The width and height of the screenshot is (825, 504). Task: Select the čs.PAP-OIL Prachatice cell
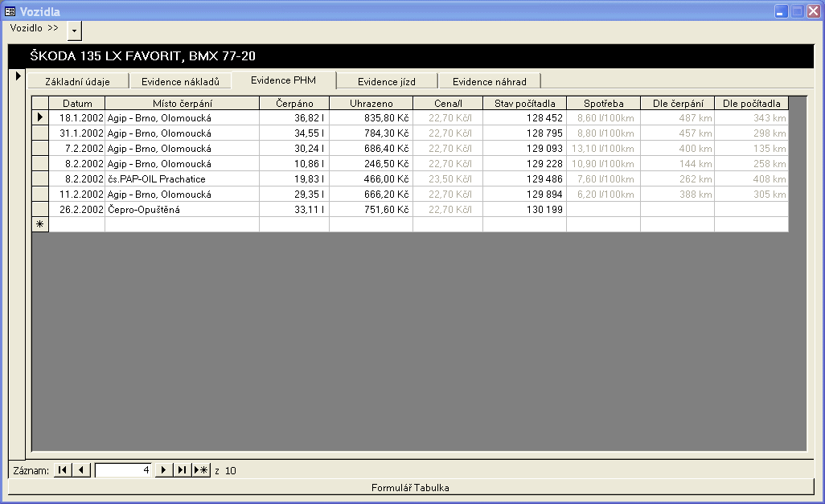coord(182,179)
